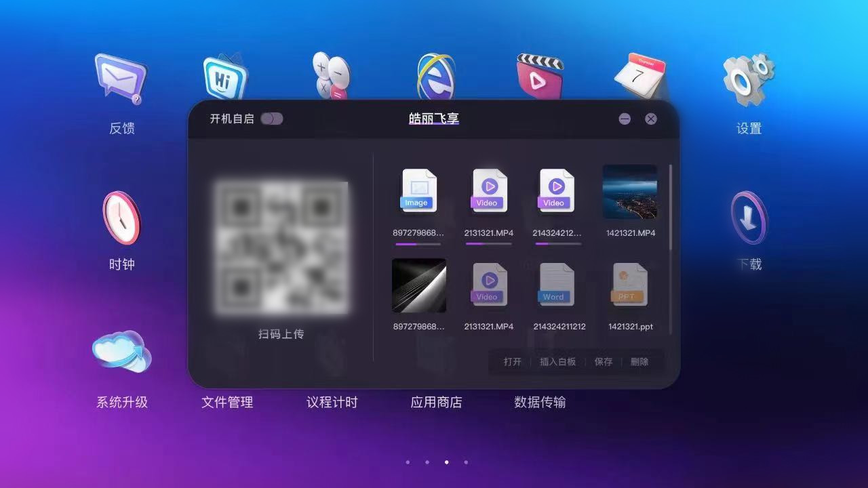Select the Image file icon 897279868…

point(419,190)
